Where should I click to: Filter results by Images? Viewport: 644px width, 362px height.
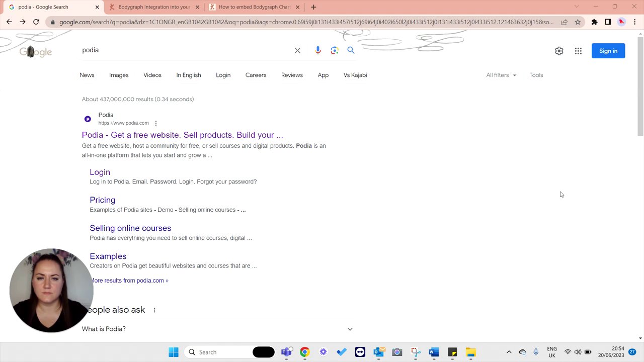[119, 75]
